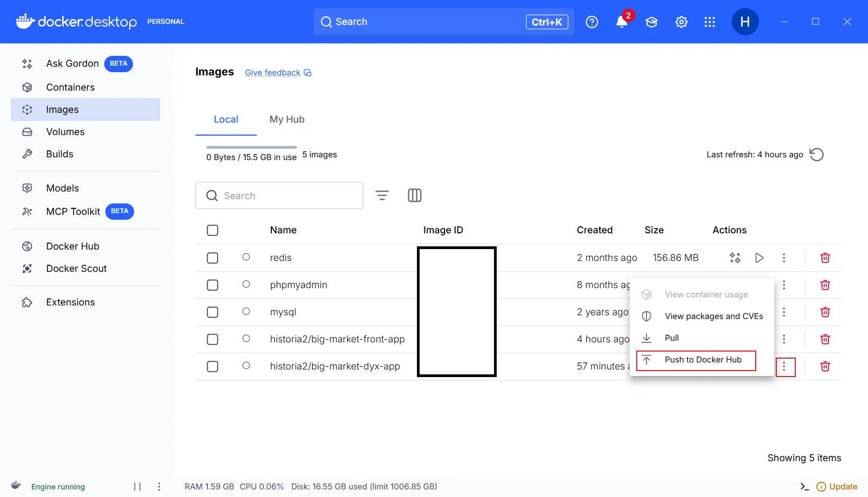
Task: Click the refresh images list icon
Action: (816, 155)
